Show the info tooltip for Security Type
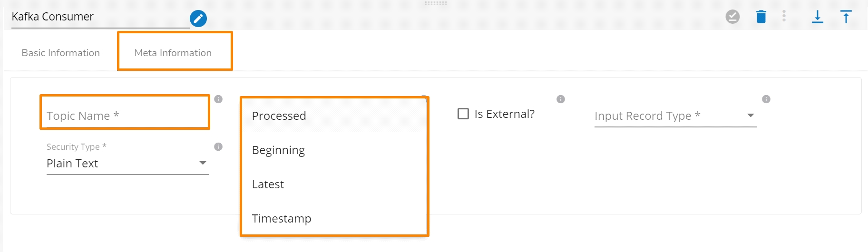 click(x=218, y=146)
